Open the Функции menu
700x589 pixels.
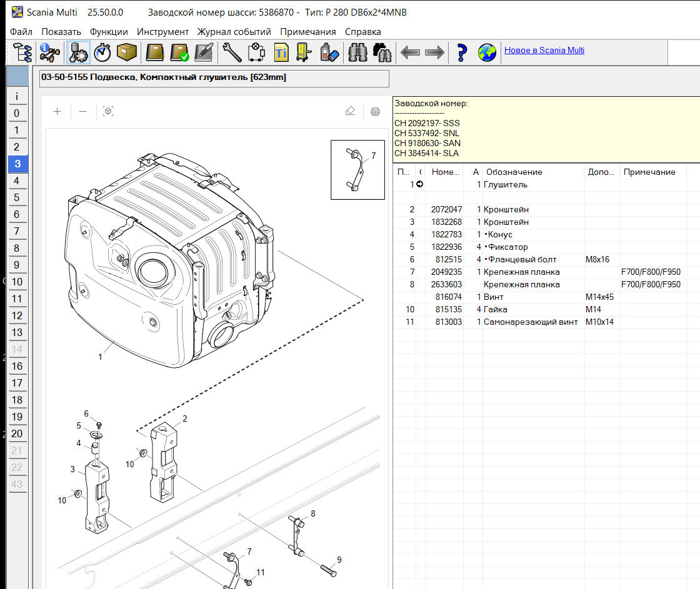click(x=109, y=32)
